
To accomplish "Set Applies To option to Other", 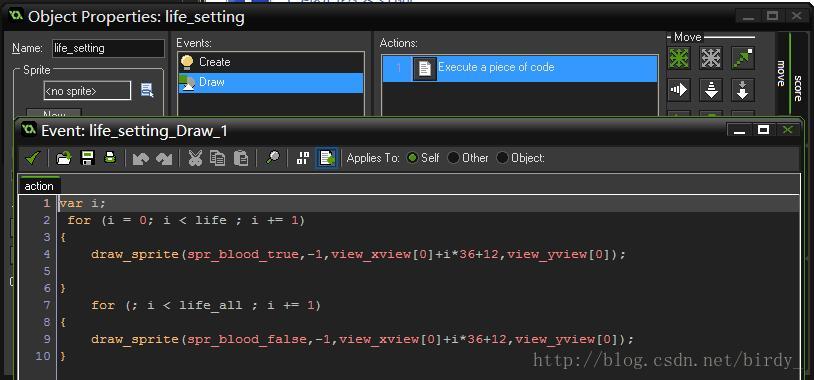I will [x=453, y=158].
